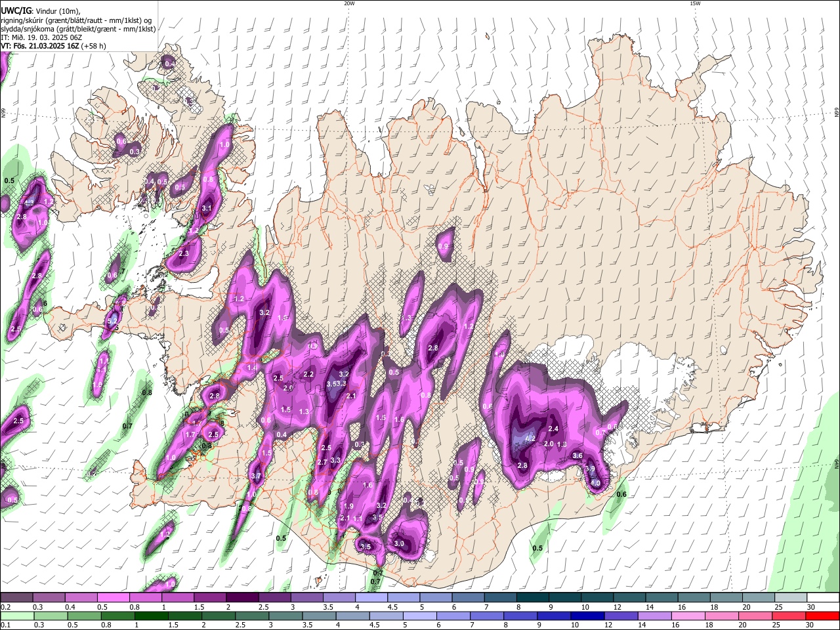
Task: Click the pale green 0.1–0.3 swatch, lower legend
Action: click(x=16, y=616)
